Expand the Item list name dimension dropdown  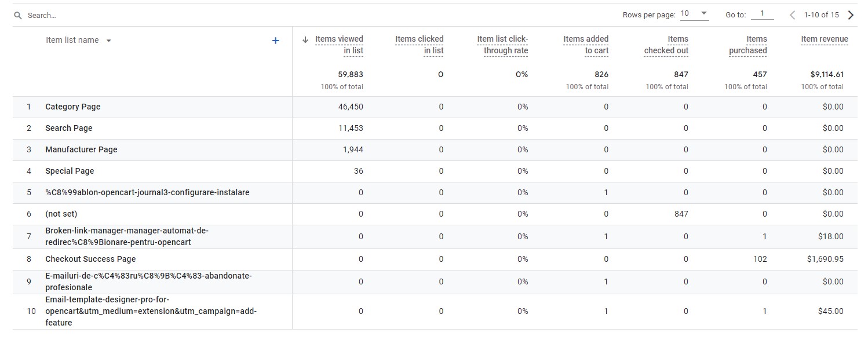tap(109, 41)
